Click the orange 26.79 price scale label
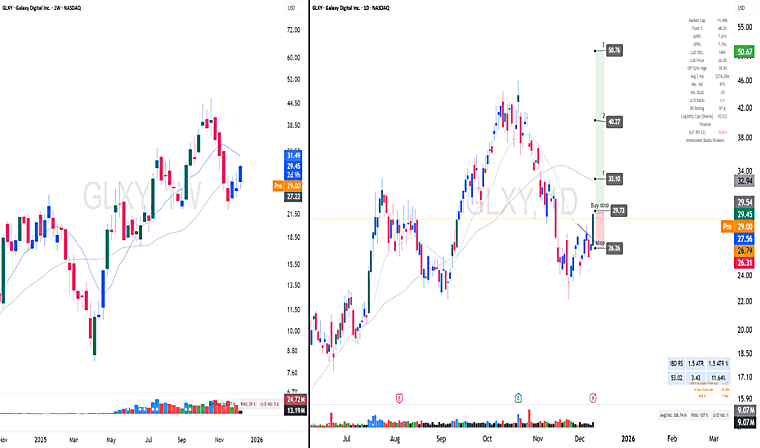Viewport: 760px width, 448px height. pyautogui.click(x=744, y=251)
